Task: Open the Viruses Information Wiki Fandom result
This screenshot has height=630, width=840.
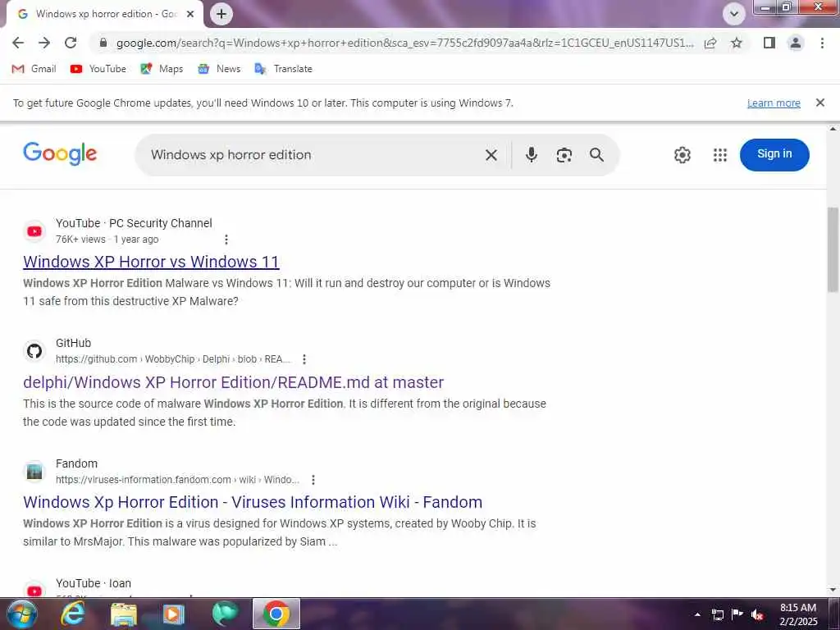Action: [x=253, y=502]
